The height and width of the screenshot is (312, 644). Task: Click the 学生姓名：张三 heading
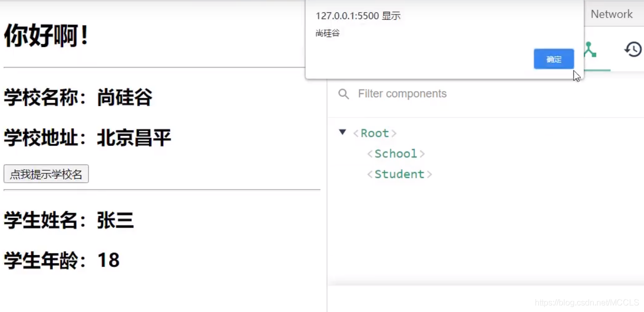[69, 221]
